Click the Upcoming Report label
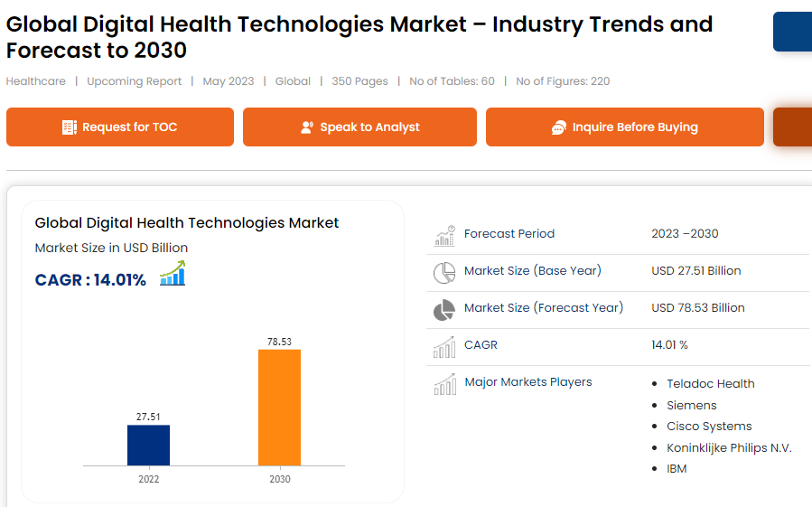 coord(135,81)
